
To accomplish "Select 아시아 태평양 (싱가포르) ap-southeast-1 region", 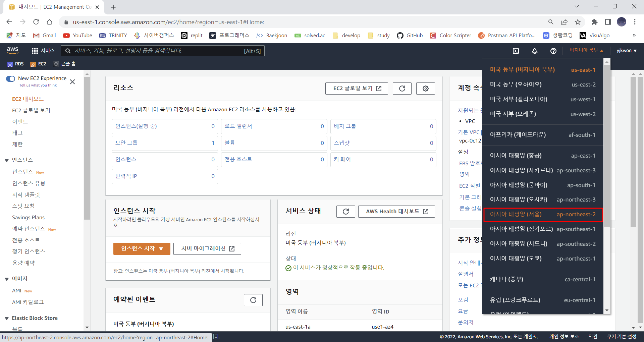I will [x=543, y=229].
